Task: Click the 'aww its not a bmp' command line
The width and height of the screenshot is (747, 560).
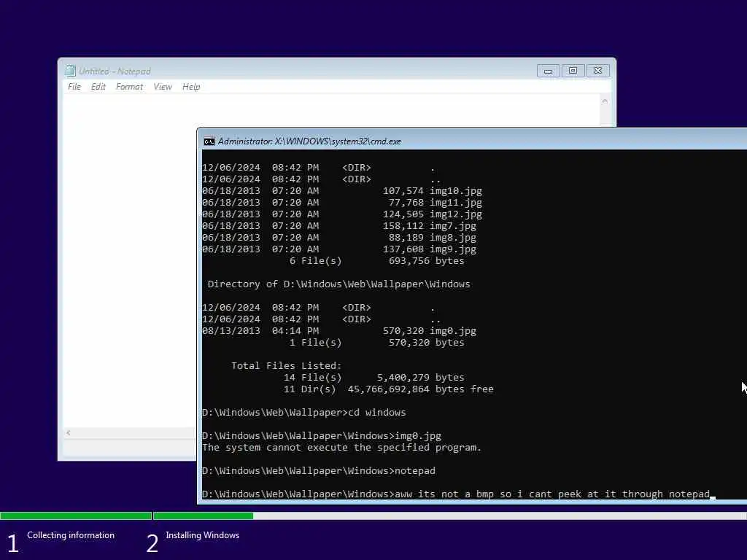Action: coord(458,494)
